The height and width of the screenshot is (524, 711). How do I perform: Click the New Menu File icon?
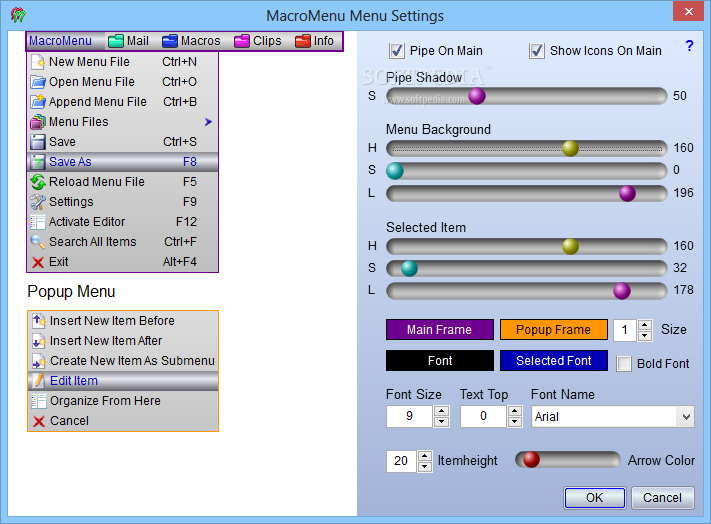(38, 62)
